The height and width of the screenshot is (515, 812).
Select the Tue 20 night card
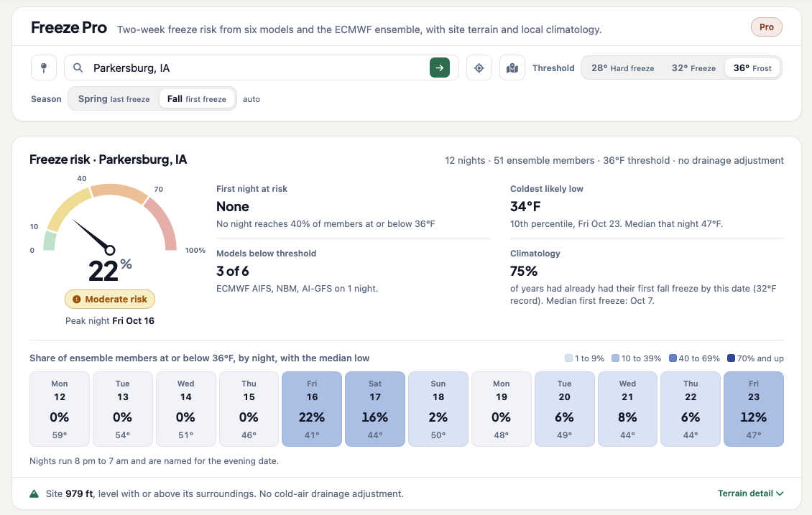(565, 409)
